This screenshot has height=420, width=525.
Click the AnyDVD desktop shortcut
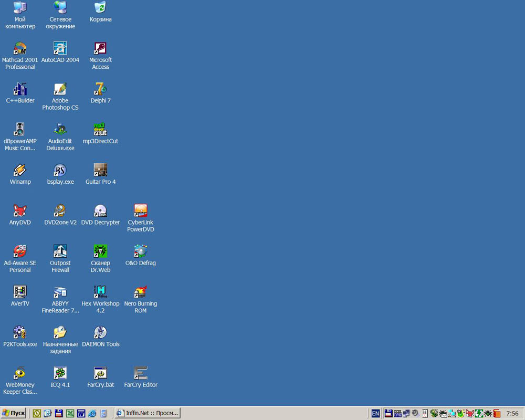pyautogui.click(x=20, y=215)
